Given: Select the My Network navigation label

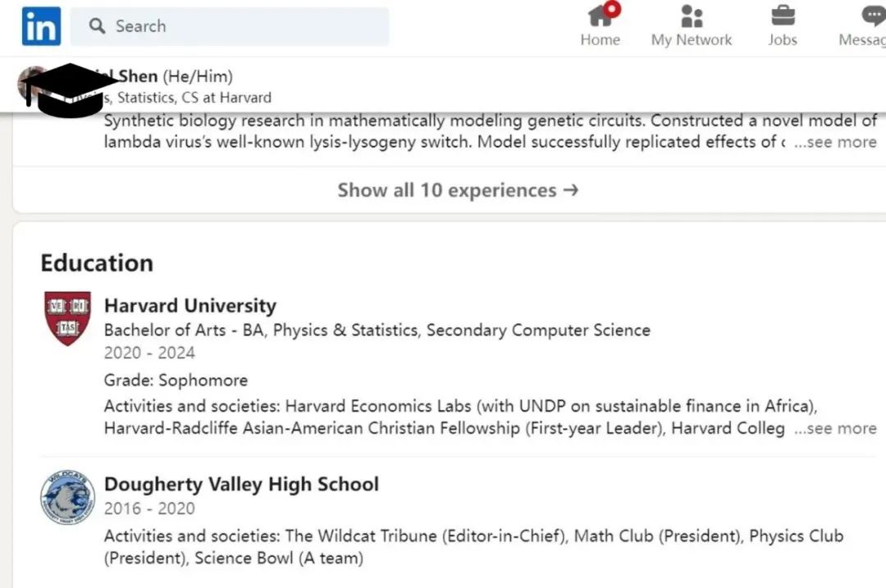Looking at the screenshot, I should tap(692, 39).
